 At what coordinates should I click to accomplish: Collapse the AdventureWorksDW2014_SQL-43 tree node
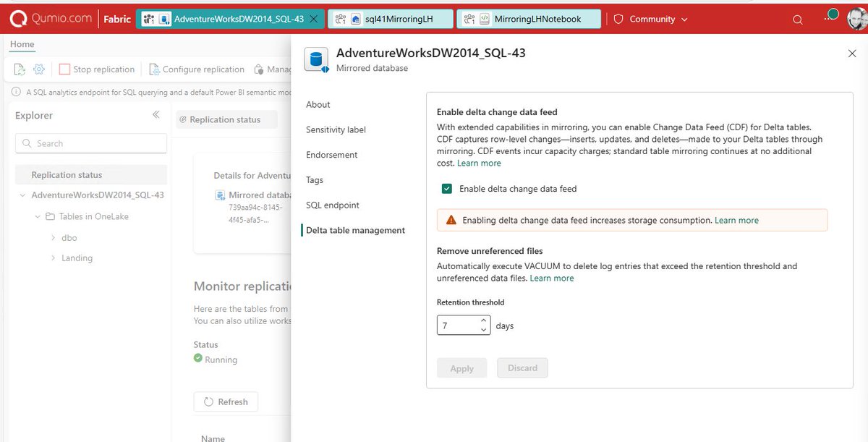[x=22, y=195]
